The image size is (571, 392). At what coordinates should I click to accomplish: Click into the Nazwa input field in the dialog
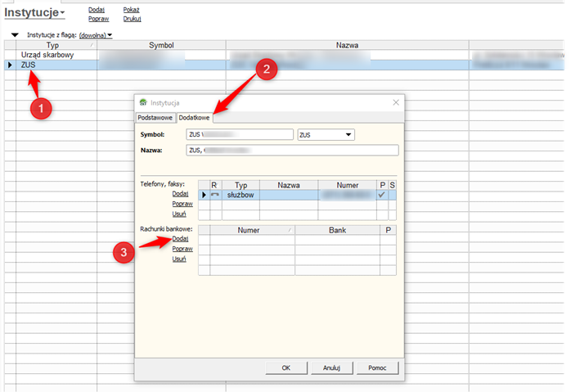[x=292, y=150]
